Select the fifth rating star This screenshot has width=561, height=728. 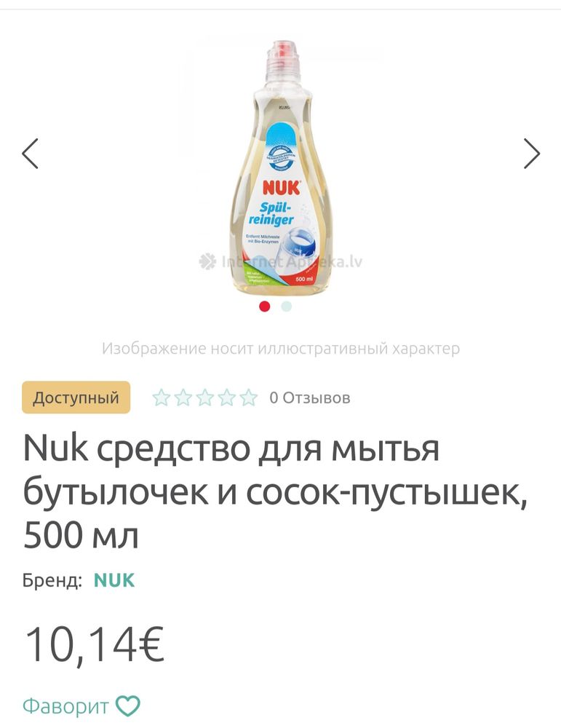[248, 398]
